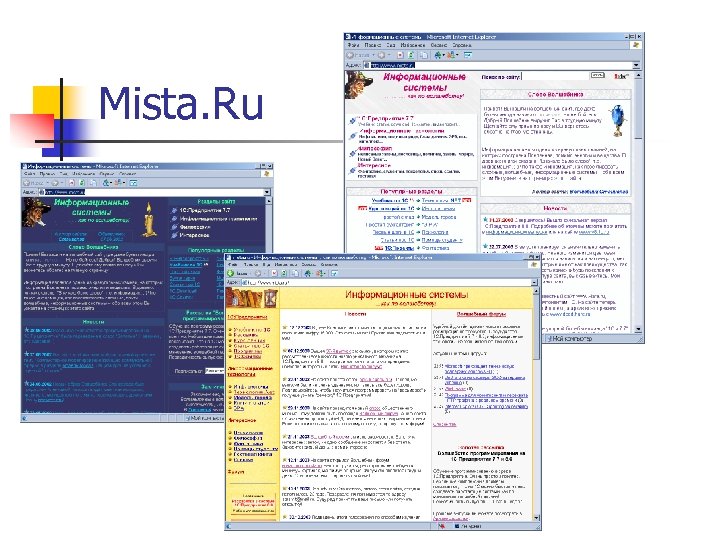Click green Back arrow in yellow-themed browser window
The width and height of the screenshot is (720, 540).
(231, 273)
